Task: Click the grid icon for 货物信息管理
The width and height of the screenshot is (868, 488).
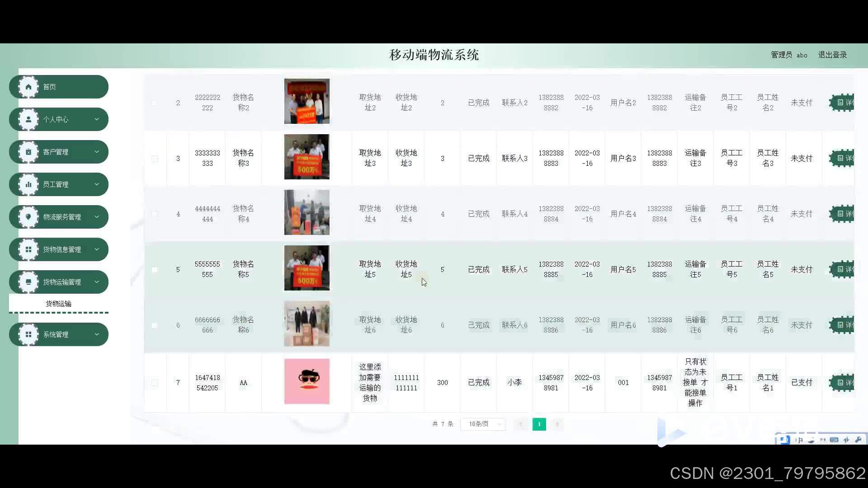Action: (x=28, y=249)
